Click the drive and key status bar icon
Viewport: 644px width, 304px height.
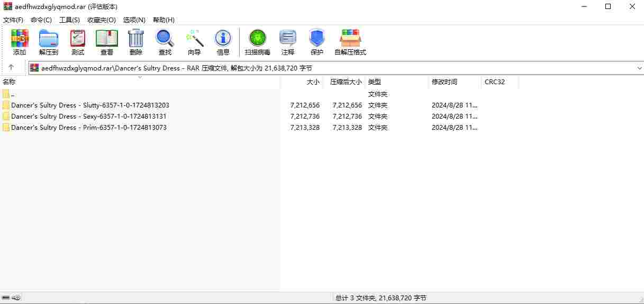click(x=11, y=298)
